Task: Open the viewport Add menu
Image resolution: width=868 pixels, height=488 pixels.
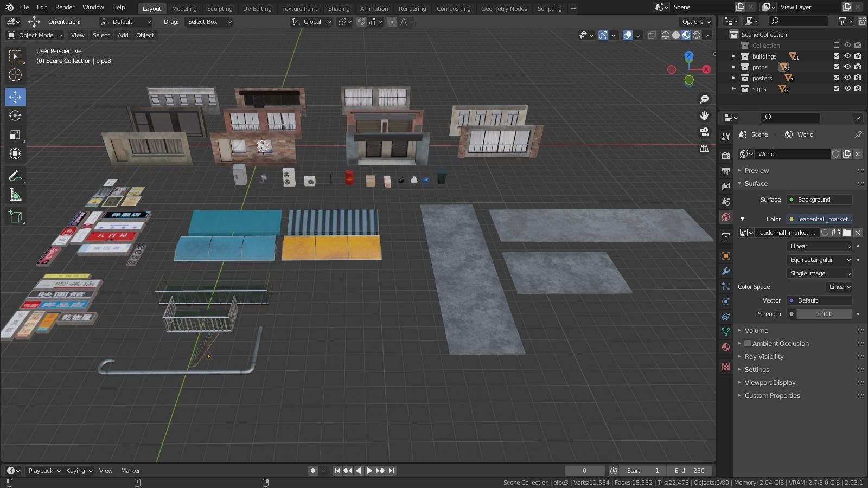Action: pos(123,35)
